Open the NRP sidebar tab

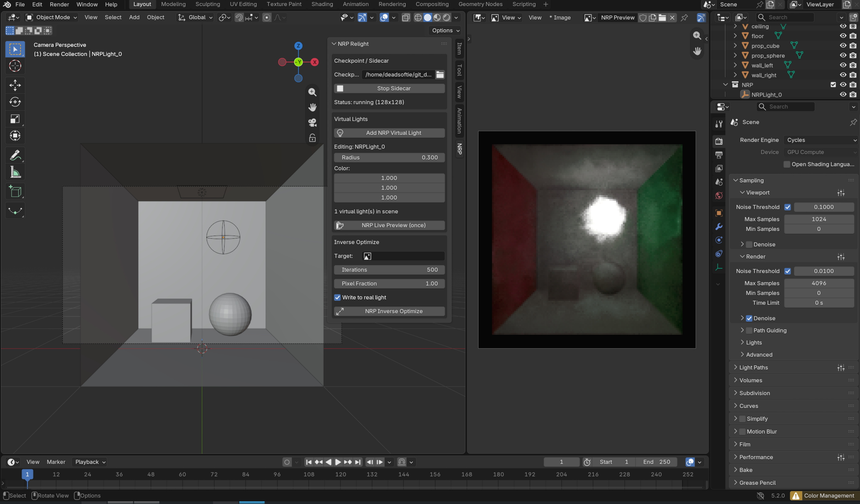tap(459, 149)
